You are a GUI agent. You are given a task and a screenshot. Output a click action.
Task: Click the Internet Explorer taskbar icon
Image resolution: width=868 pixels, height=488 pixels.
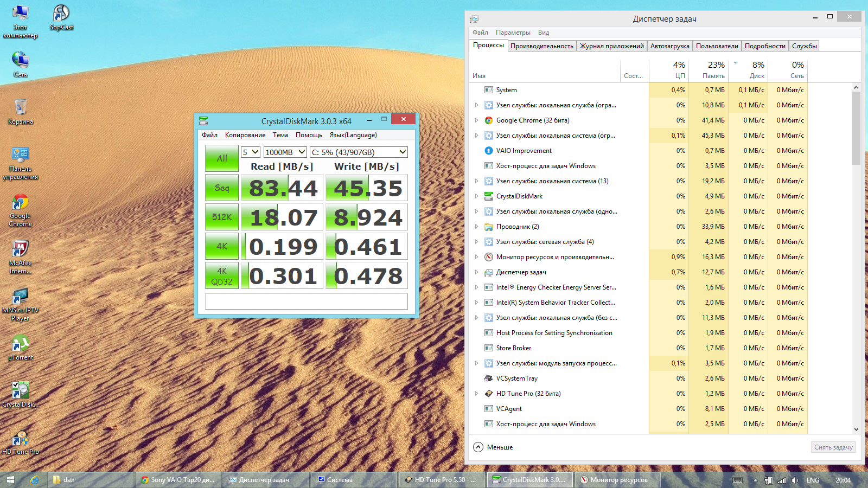click(34, 480)
